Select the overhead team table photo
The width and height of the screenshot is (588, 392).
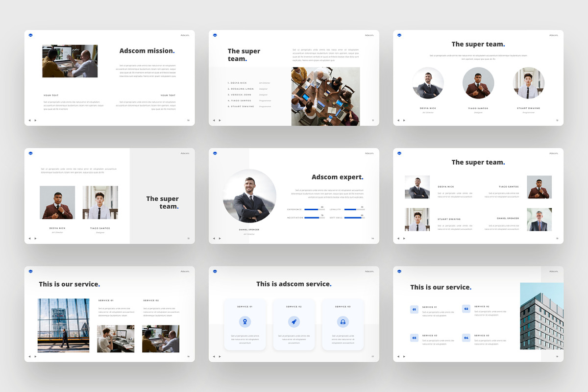coord(326,97)
